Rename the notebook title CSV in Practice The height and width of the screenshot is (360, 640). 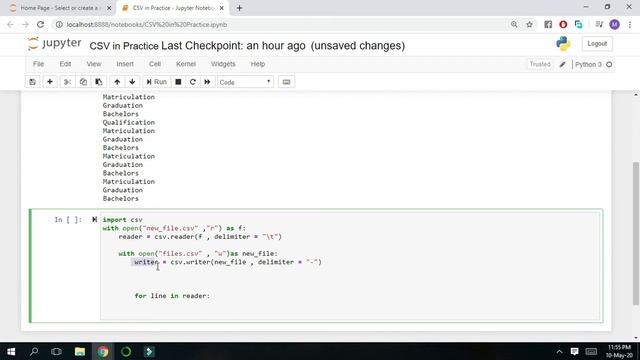pyautogui.click(x=124, y=46)
